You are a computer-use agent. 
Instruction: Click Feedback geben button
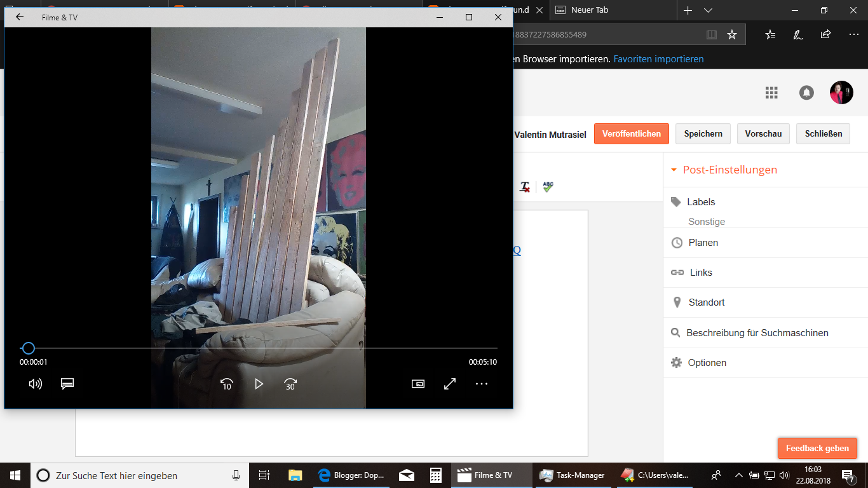click(817, 448)
